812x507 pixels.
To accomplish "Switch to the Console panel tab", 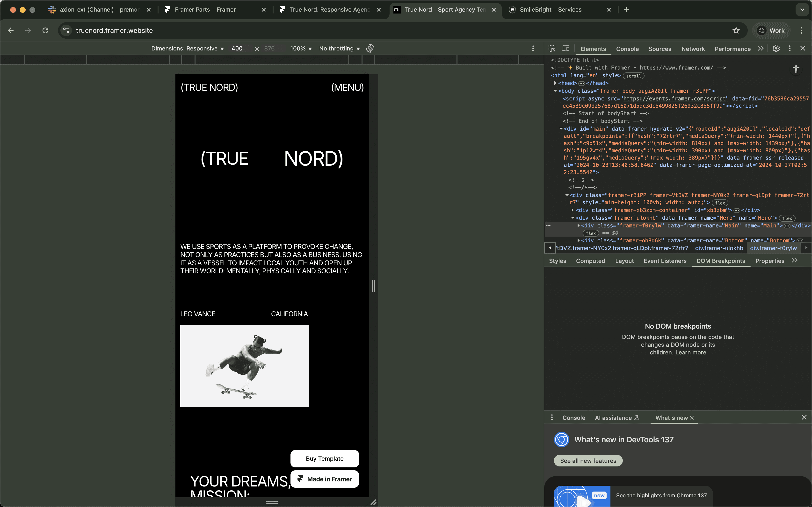I will pyautogui.click(x=627, y=49).
